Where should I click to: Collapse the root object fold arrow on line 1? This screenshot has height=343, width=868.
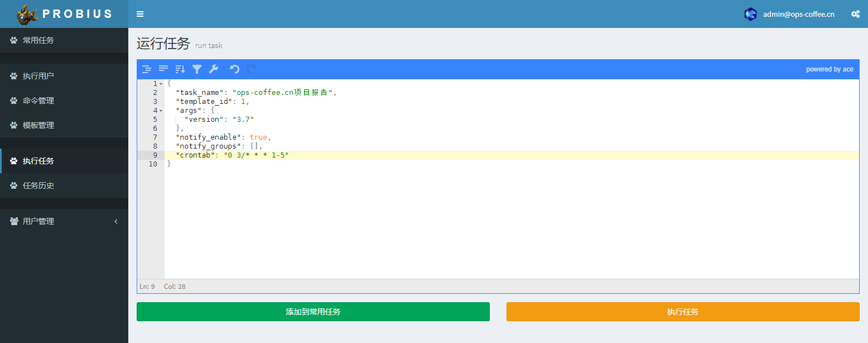coord(161,84)
